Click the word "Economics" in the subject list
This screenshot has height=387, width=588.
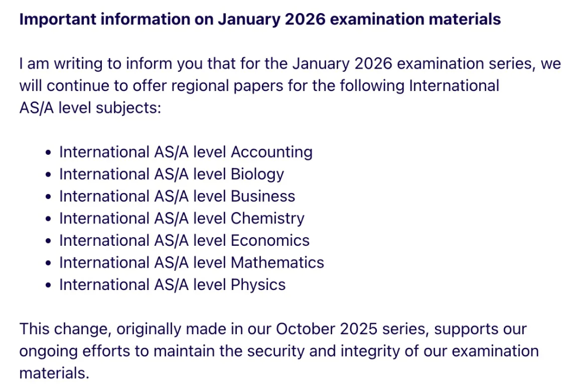pyautogui.click(x=270, y=240)
